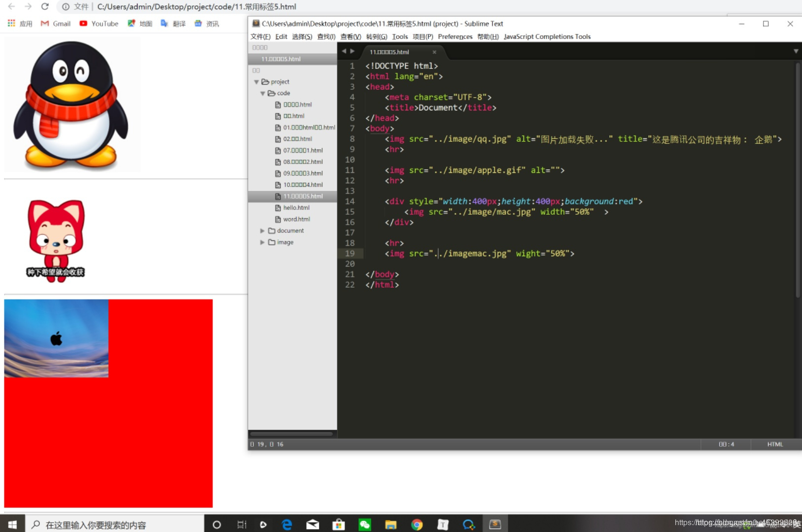802x532 pixels.
Task: Open the 转到(G) menu
Action: point(377,36)
